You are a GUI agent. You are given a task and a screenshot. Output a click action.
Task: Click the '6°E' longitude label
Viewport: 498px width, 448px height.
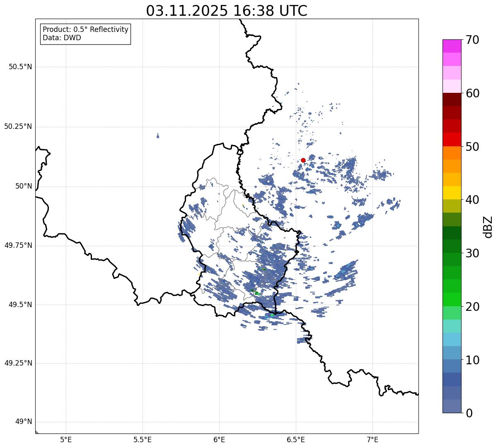point(219,439)
